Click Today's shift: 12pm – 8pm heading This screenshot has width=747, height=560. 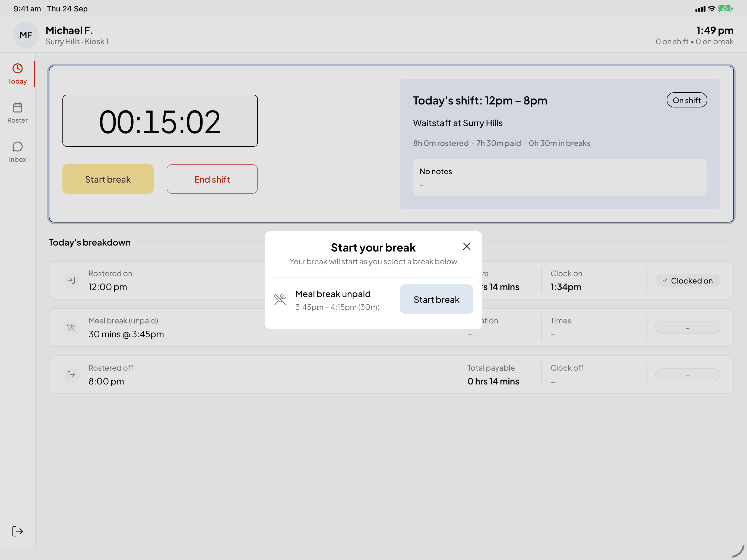[x=480, y=101]
